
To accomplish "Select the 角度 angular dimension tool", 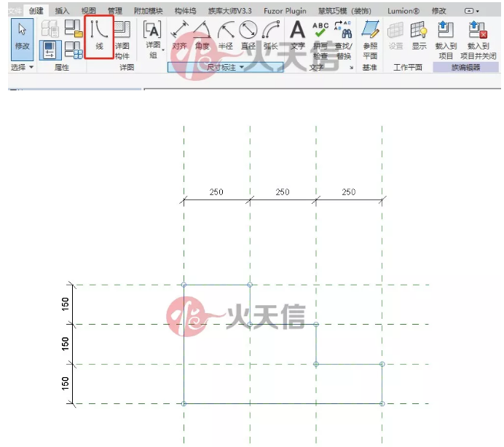I will tap(202, 36).
